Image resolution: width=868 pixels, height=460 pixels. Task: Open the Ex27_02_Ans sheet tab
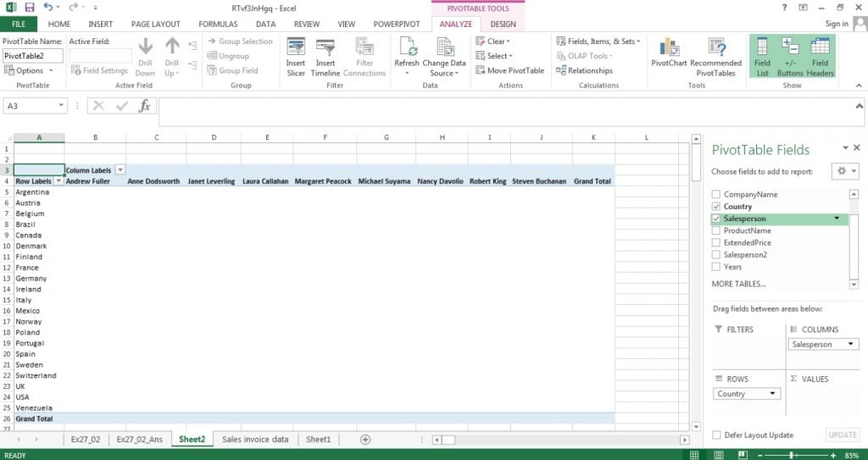tap(140, 440)
